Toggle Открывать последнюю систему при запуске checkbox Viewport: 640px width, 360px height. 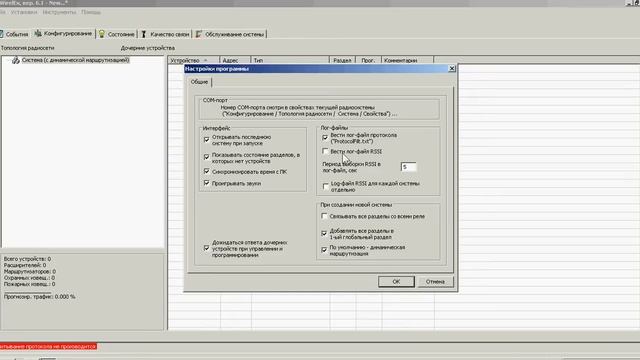207,140
